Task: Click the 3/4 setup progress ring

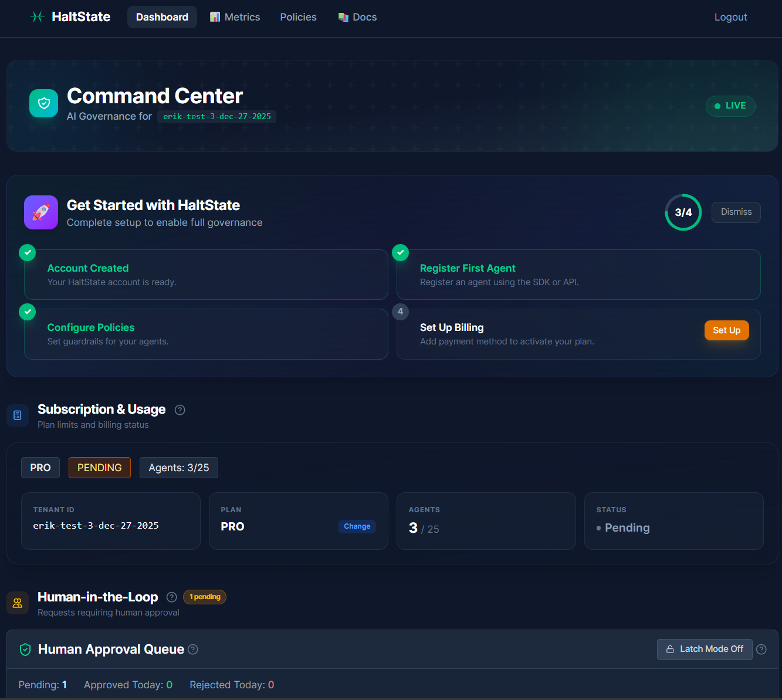Action: [683, 212]
